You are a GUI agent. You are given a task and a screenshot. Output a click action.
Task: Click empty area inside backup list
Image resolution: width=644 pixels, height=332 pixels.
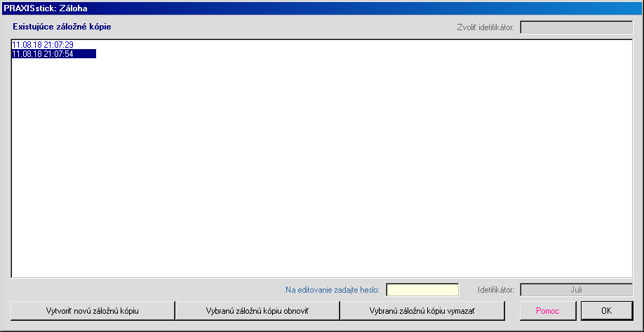pos(323,168)
